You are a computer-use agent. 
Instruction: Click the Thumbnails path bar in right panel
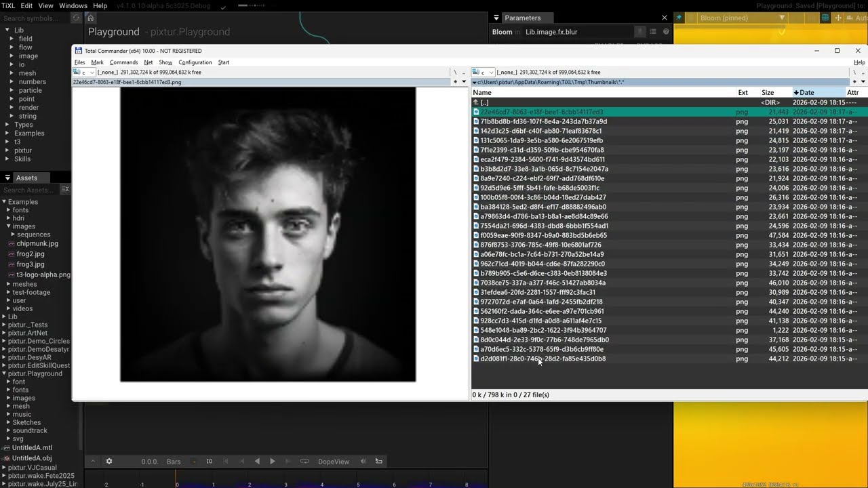661,82
